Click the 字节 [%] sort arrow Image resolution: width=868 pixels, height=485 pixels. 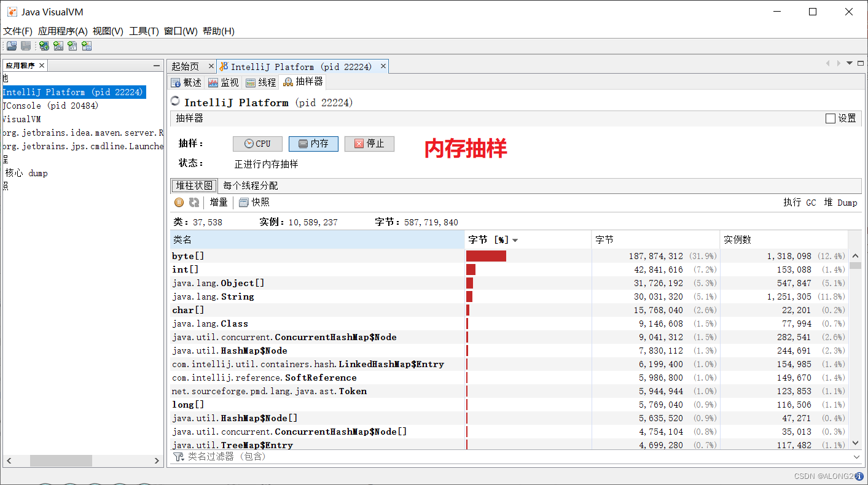[515, 240]
